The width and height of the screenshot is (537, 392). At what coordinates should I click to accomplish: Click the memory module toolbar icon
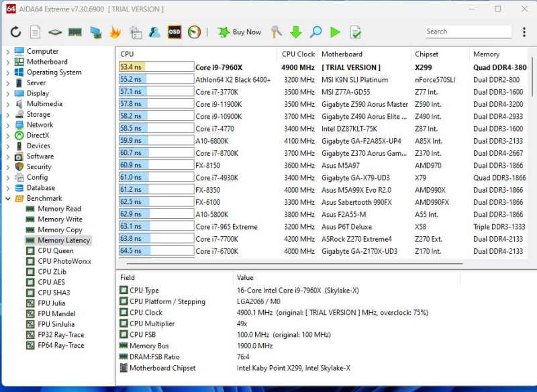tap(75, 32)
